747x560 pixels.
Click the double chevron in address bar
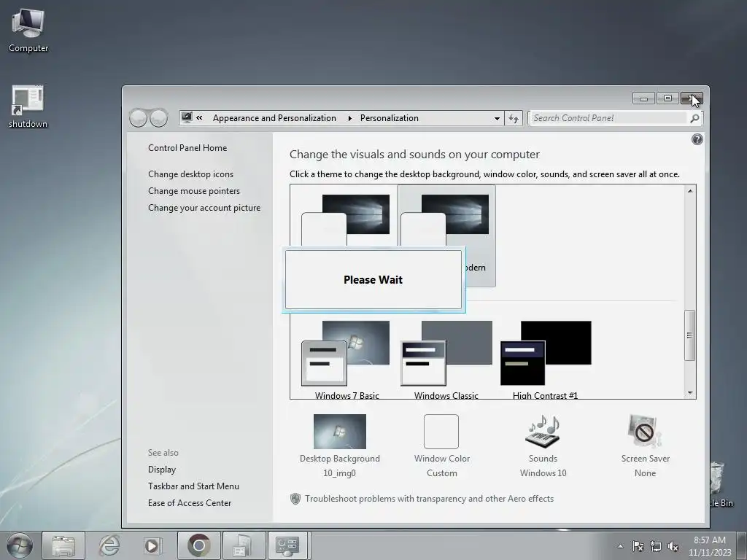coord(199,117)
